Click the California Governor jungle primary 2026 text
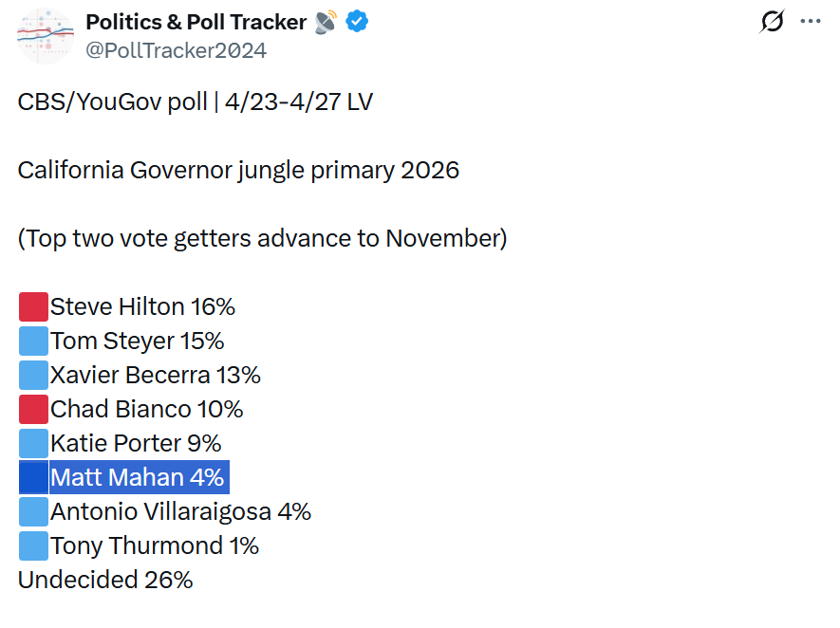This screenshot has width=840, height=628. tap(238, 170)
